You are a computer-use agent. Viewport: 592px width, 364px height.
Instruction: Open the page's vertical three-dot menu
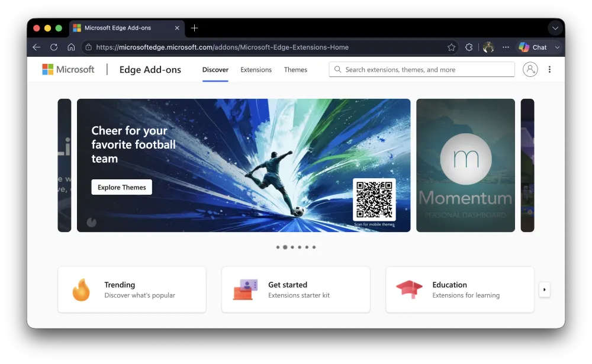pyautogui.click(x=549, y=69)
